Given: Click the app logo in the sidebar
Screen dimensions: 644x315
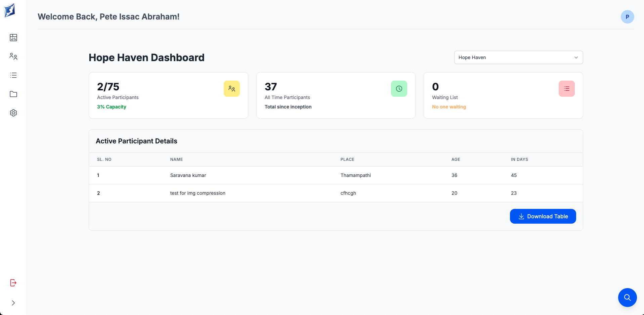Looking at the screenshot, I should [10, 10].
